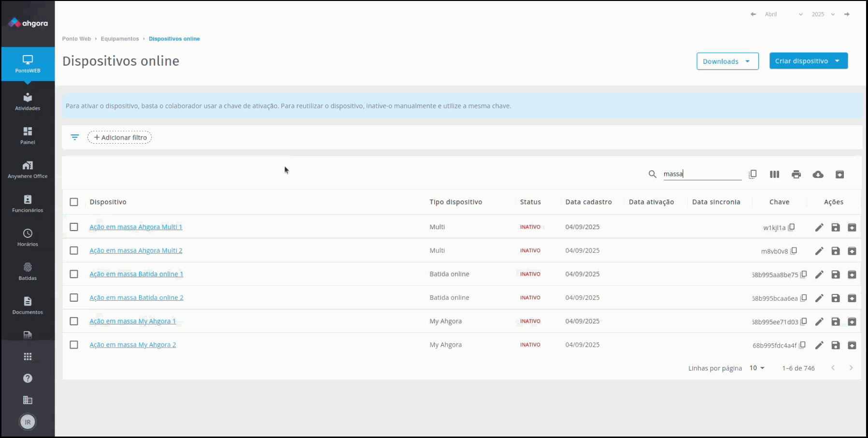Image resolution: width=868 pixels, height=438 pixels.
Task: Select Anywhere Office in the sidebar
Action: pos(28,170)
